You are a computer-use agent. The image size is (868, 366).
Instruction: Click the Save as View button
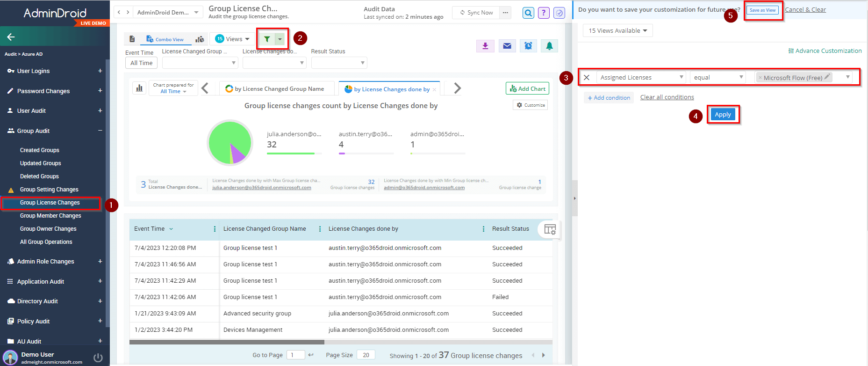pyautogui.click(x=762, y=10)
